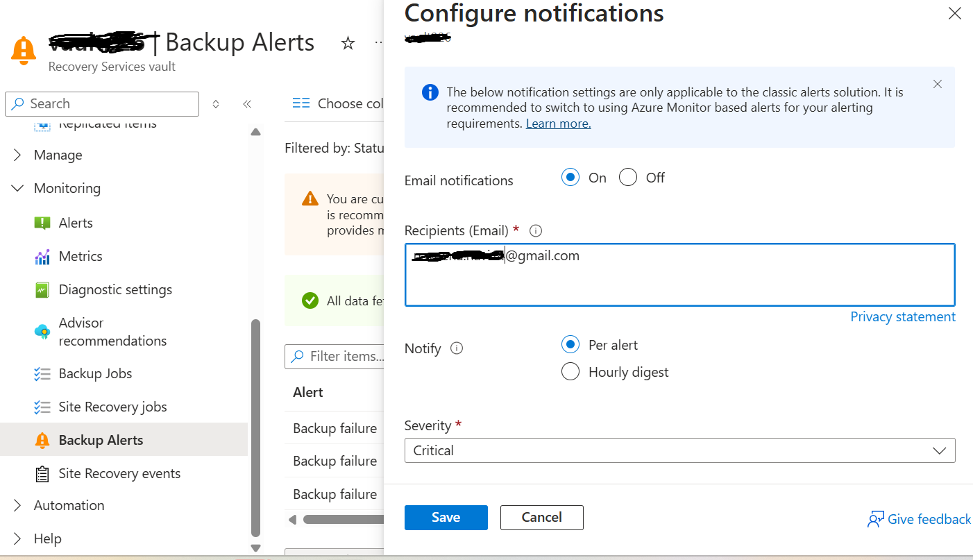
Task: Expand the Manage section
Action: click(17, 155)
